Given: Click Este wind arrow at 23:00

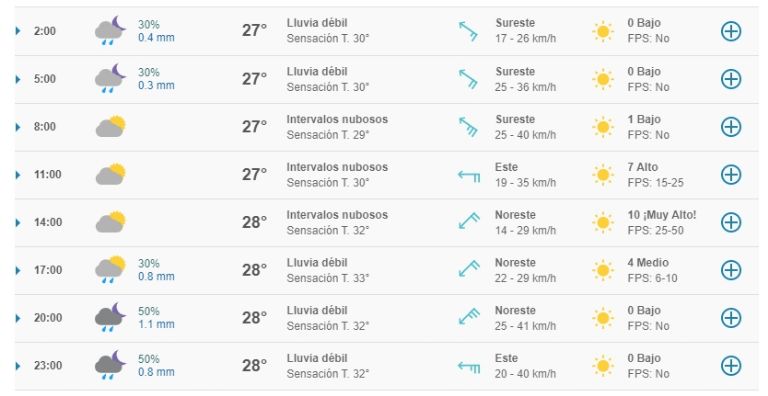Looking at the screenshot, I should point(469,367).
